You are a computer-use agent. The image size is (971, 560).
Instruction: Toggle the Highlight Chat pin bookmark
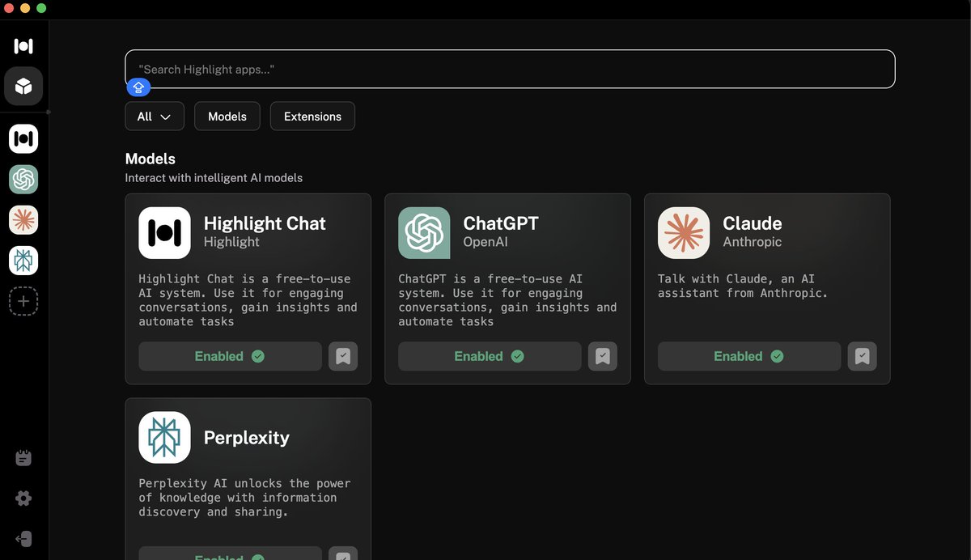coord(343,356)
